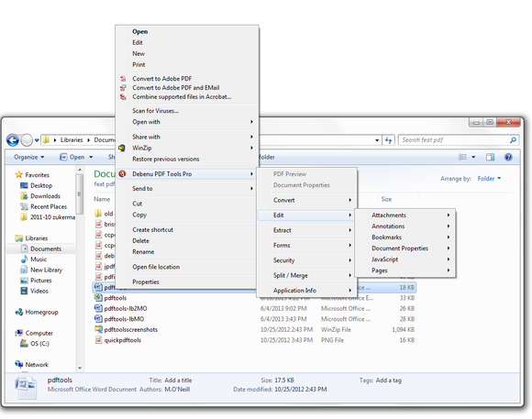Open the address bar history dropdown arrow
This screenshot has height=419, width=532.
tap(377, 140)
